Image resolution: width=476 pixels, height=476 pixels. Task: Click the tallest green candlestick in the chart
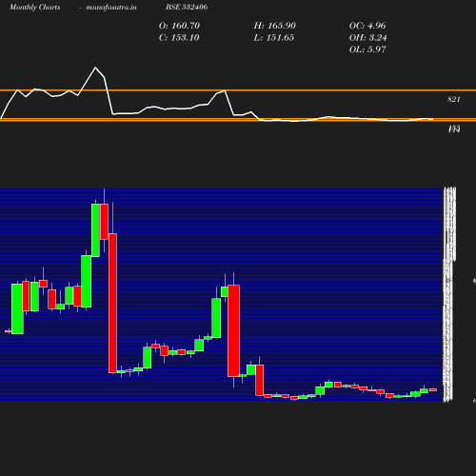coord(95,230)
